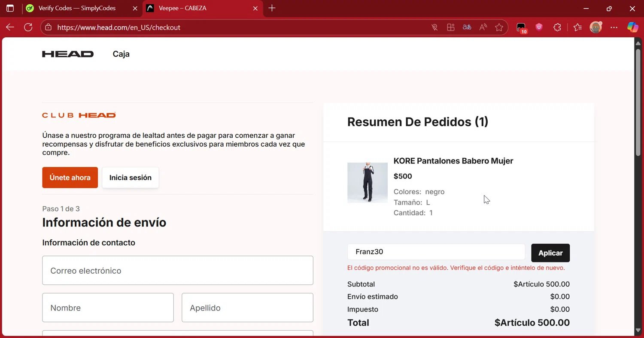The image size is (644, 338).
Task: Click the Caja header text
Action: pos(121,54)
